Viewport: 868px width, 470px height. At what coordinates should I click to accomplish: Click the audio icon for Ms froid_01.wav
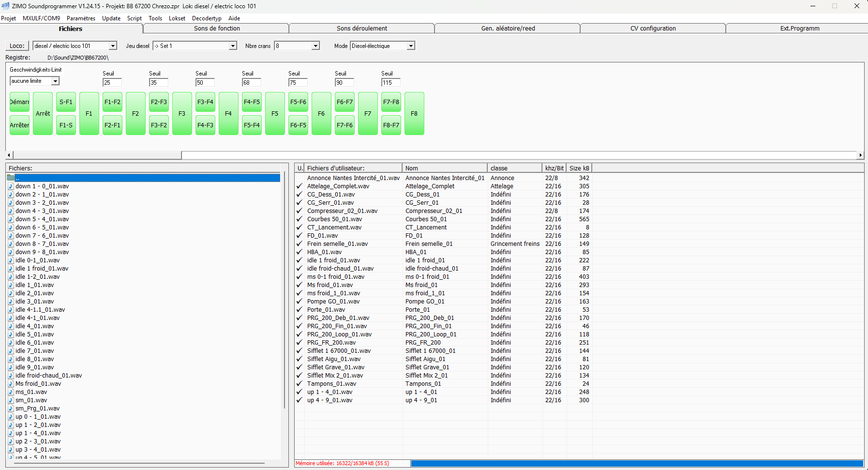(11, 384)
